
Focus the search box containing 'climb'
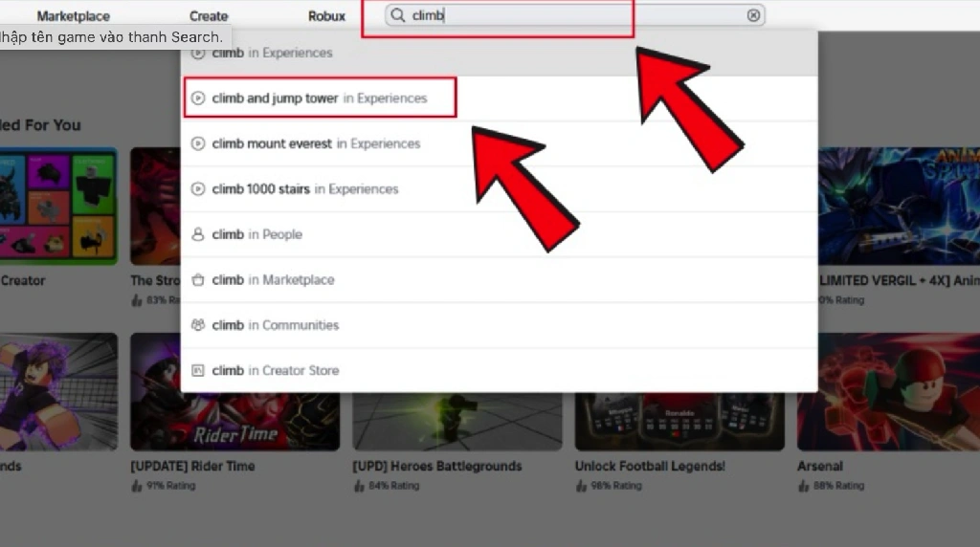[574, 15]
